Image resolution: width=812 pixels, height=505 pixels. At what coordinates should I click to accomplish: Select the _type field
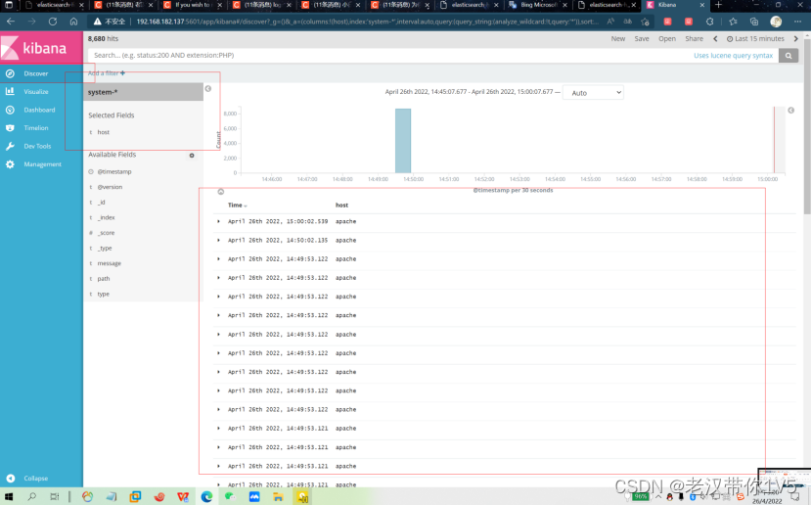click(x=105, y=249)
